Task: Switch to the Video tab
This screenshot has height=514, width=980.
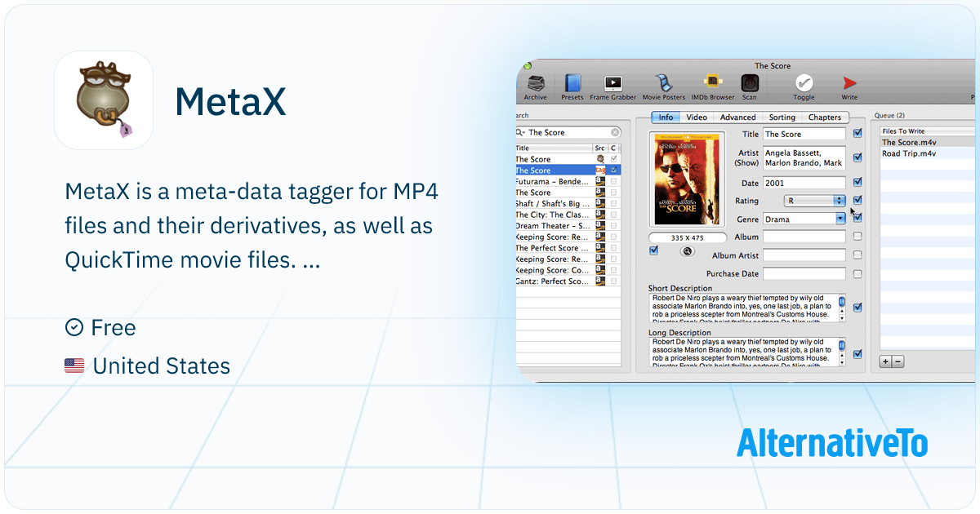Action: coord(697,117)
